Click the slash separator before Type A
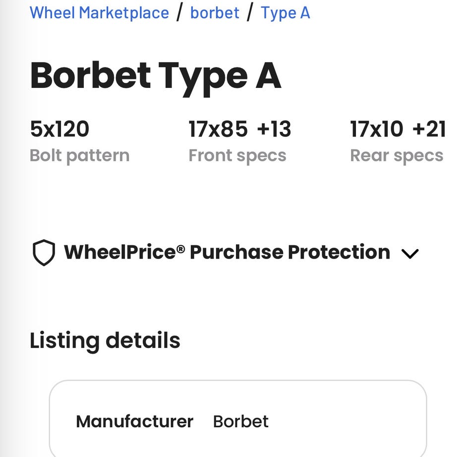 (x=250, y=12)
